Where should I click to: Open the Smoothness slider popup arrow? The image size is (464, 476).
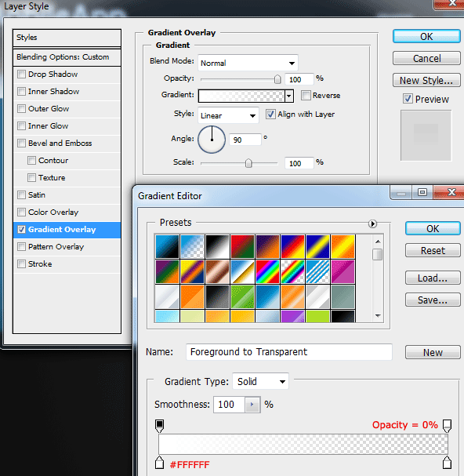(252, 405)
